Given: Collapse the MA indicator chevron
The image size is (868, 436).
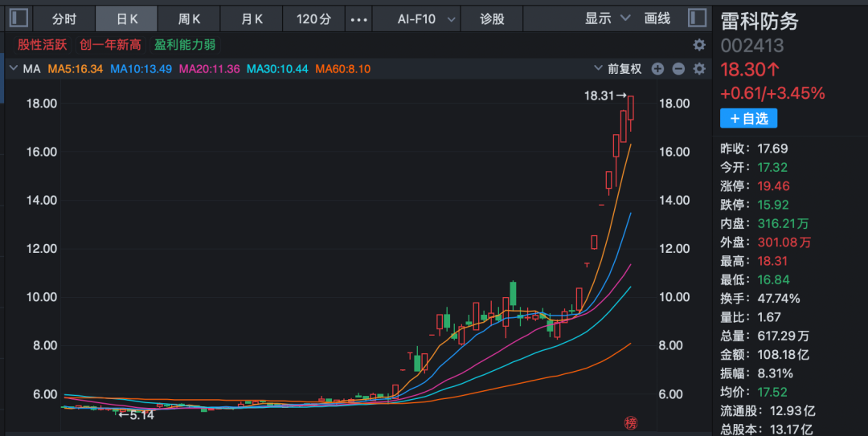Looking at the screenshot, I should point(12,69).
